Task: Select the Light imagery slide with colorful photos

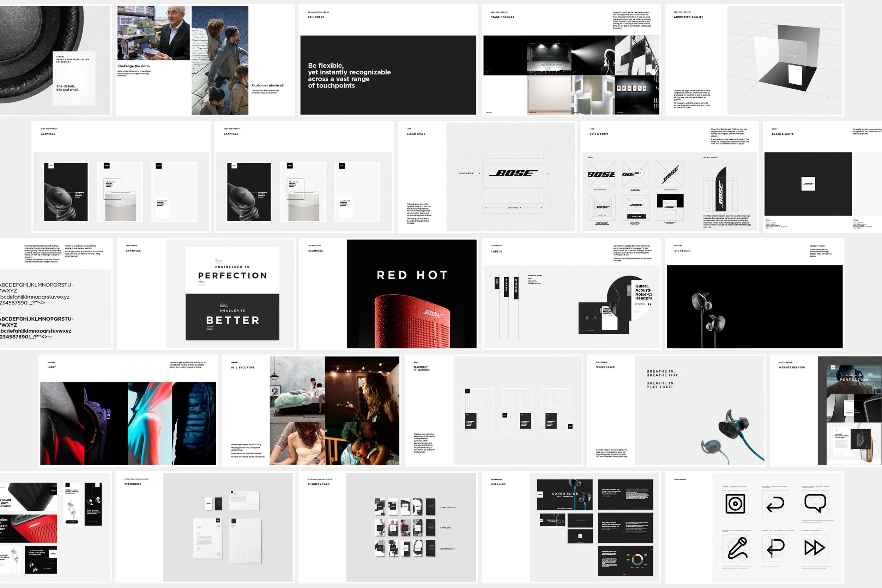Action: pos(128,423)
